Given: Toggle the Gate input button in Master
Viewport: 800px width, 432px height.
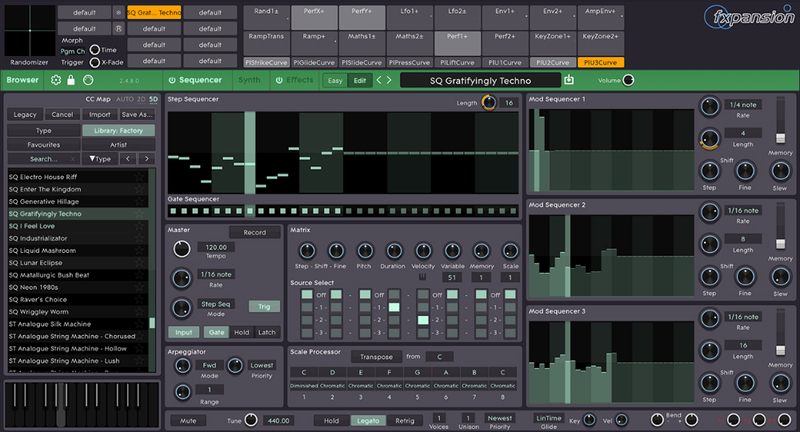Looking at the screenshot, I should coord(216,332).
